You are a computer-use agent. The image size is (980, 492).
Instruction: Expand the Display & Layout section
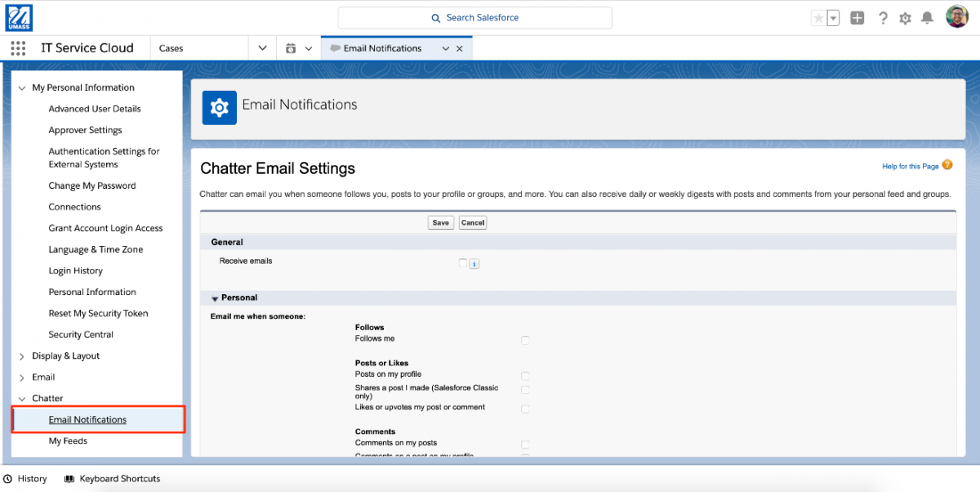[22, 356]
